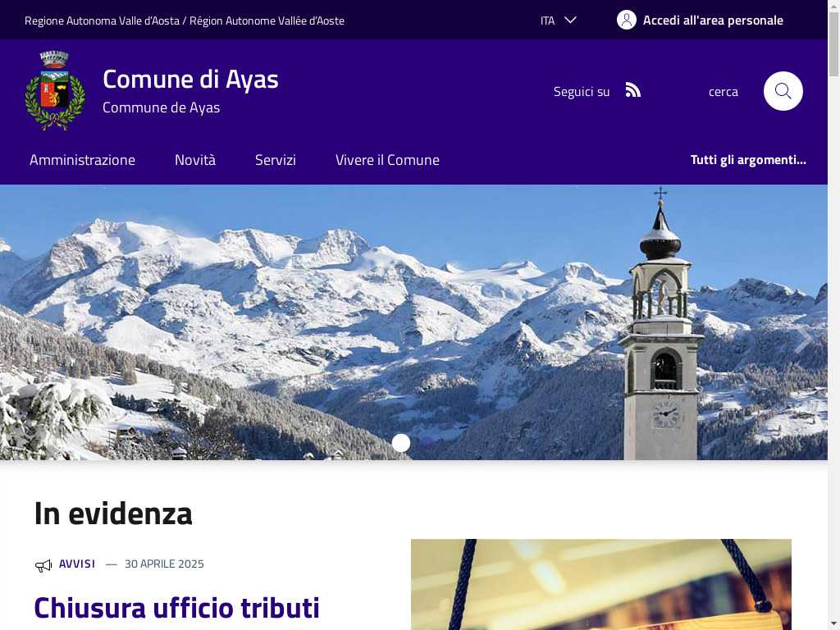Viewport: 840px width, 630px height.
Task: Go to the Servizi section
Action: coord(276,160)
